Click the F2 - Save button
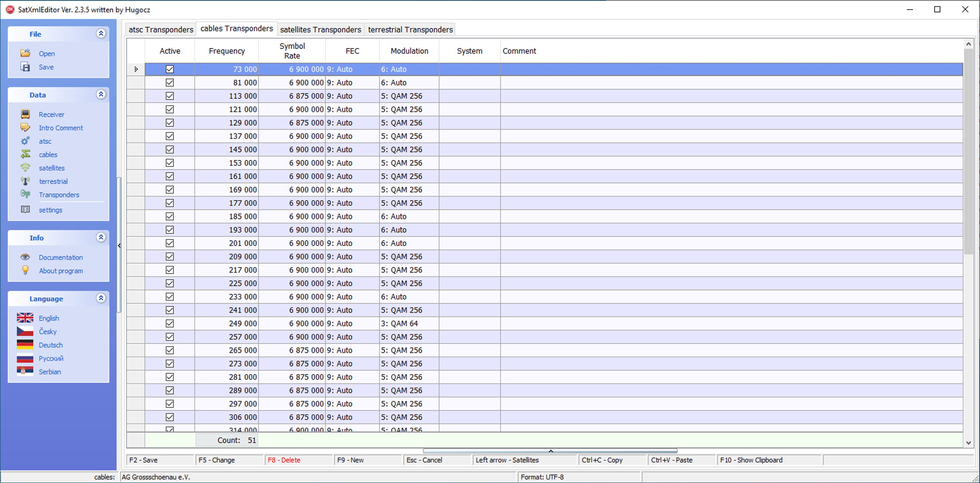The height and width of the screenshot is (483, 980). (x=160, y=460)
